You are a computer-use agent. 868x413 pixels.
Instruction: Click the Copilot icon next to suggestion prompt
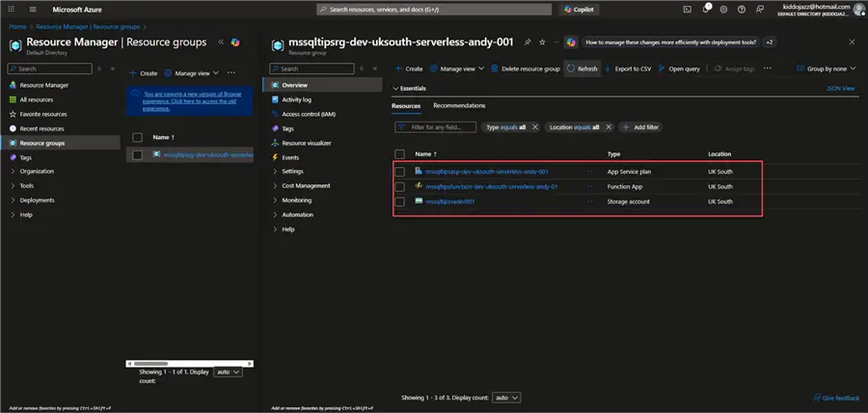[571, 42]
